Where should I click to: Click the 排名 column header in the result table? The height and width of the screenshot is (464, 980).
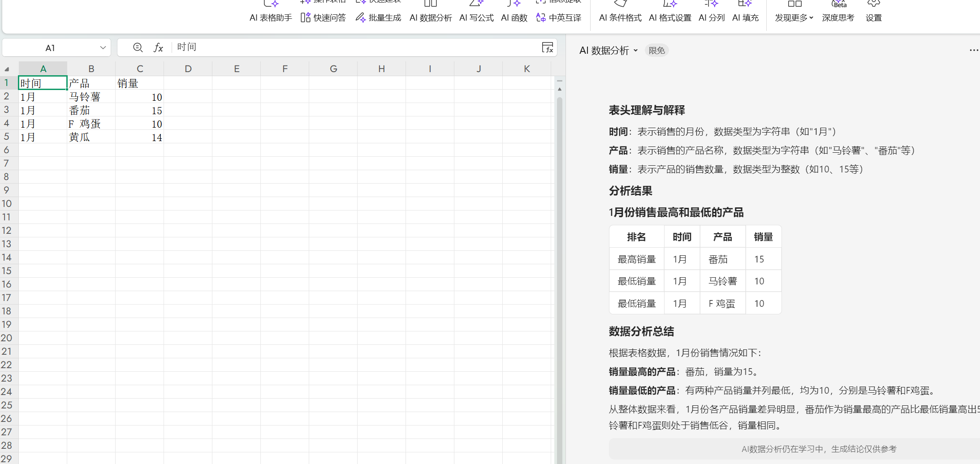click(636, 237)
